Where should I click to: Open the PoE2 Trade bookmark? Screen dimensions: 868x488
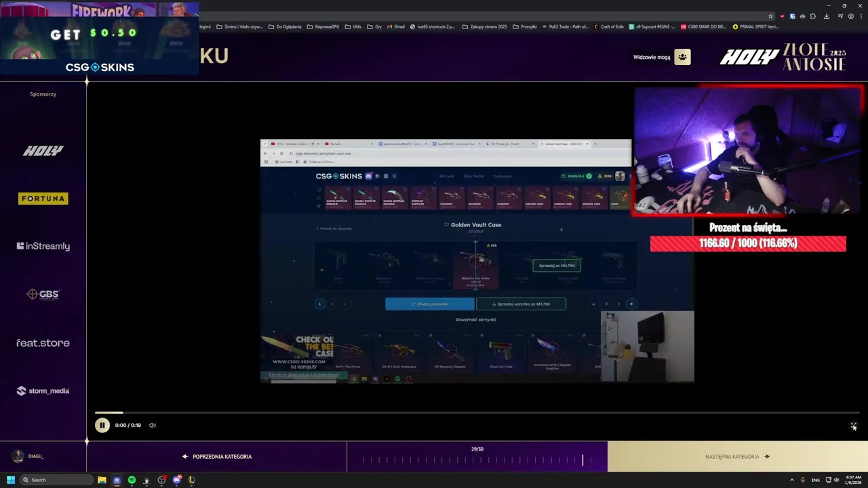pyautogui.click(x=565, y=26)
